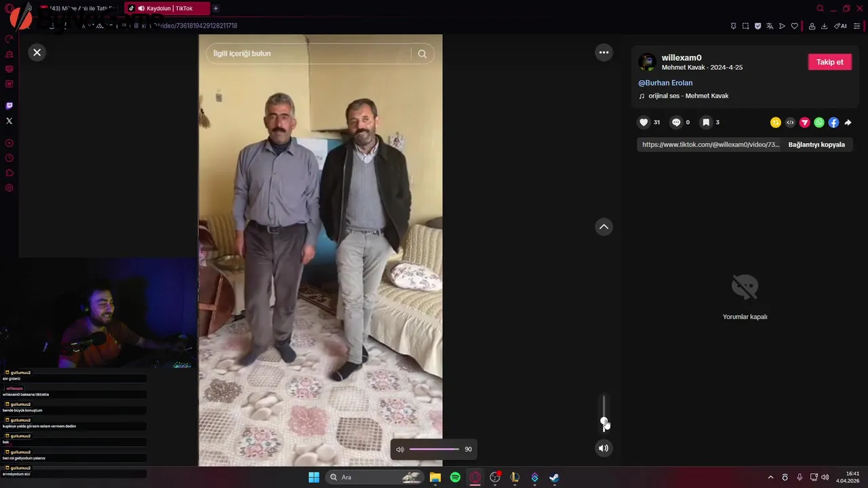
Task: Open the sidebar settings gear
Action: 9,188
